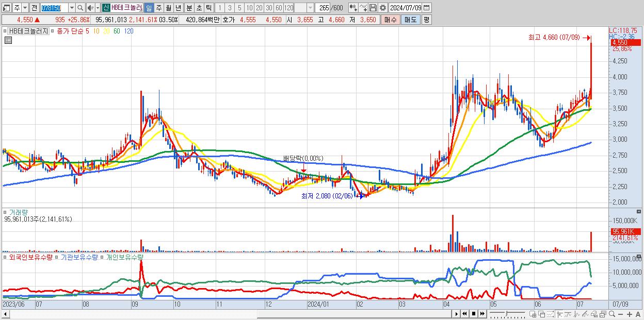
Task: Click the green 60-day moving average label
Action: click(117, 31)
